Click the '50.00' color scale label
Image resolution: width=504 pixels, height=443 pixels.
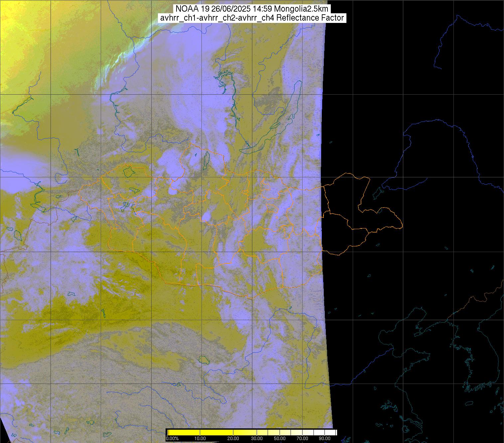[280, 439]
